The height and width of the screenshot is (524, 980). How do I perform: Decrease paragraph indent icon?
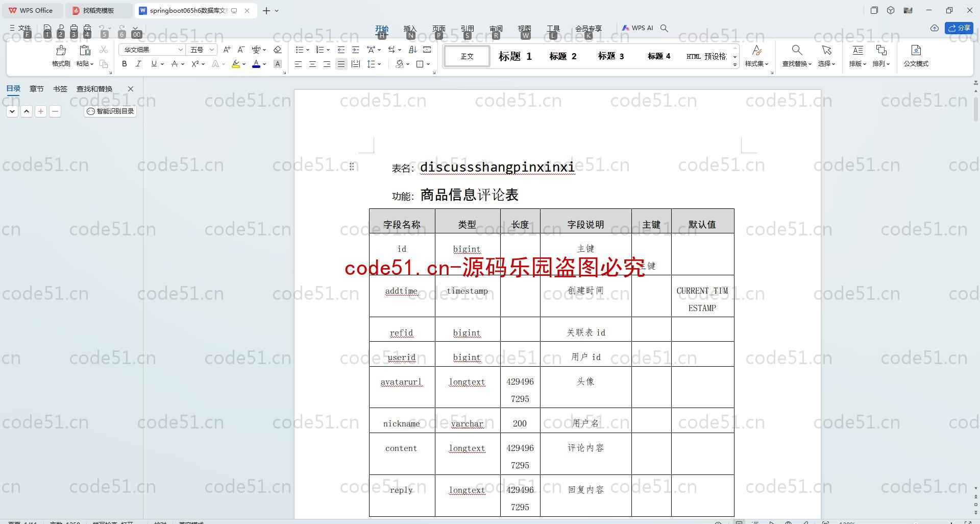[341, 50]
